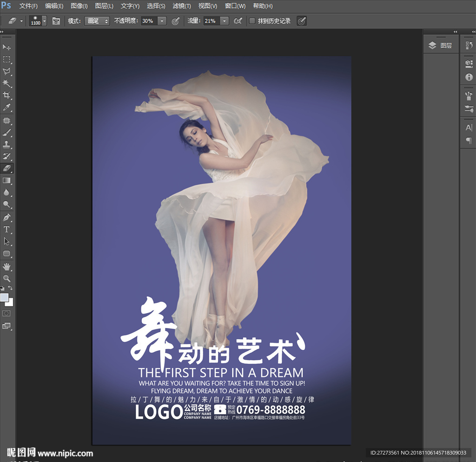Image resolution: width=476 pixels, height=462 pixels.
Task: Edit the 流量 value field 21%
Action: coord(212,21)
